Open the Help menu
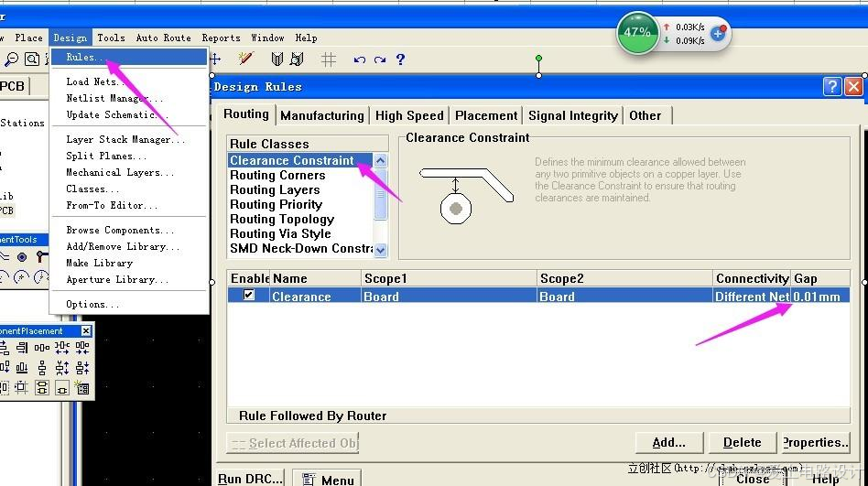Viewport: 868px width, 486px height. [x=306, y=38]
